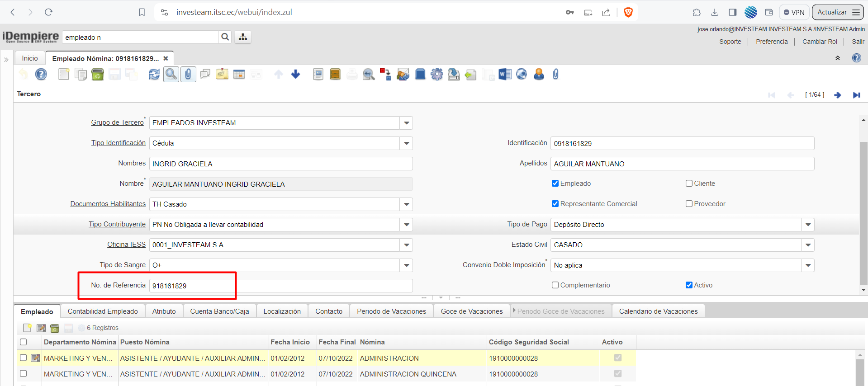The height and width of the screenshot is (386, 868).
Task: Click the Word document icon in toolbar
Action: point(504,74)
